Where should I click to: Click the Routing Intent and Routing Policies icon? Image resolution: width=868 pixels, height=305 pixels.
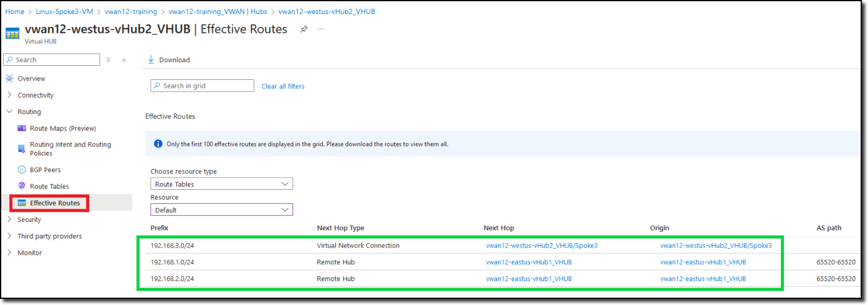tap(22, 149)
